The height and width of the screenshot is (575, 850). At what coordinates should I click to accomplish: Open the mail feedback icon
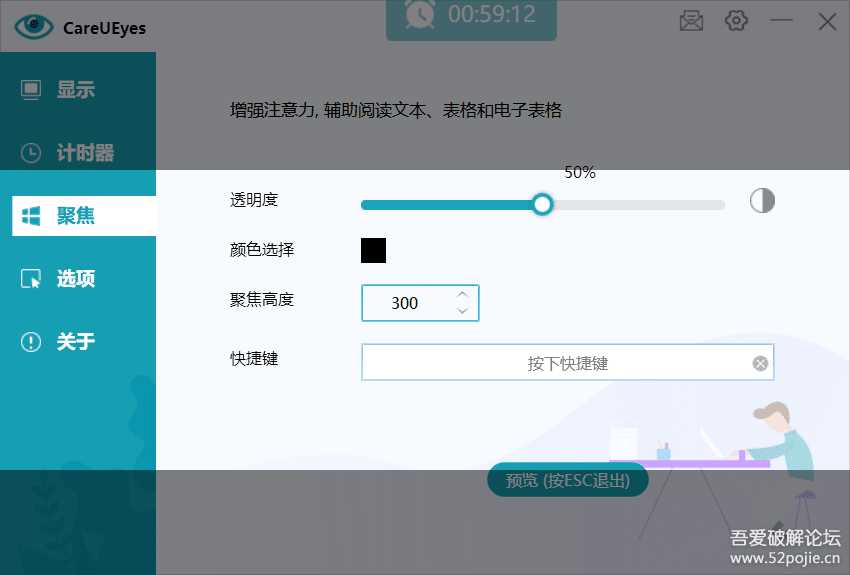click(691, 21)
